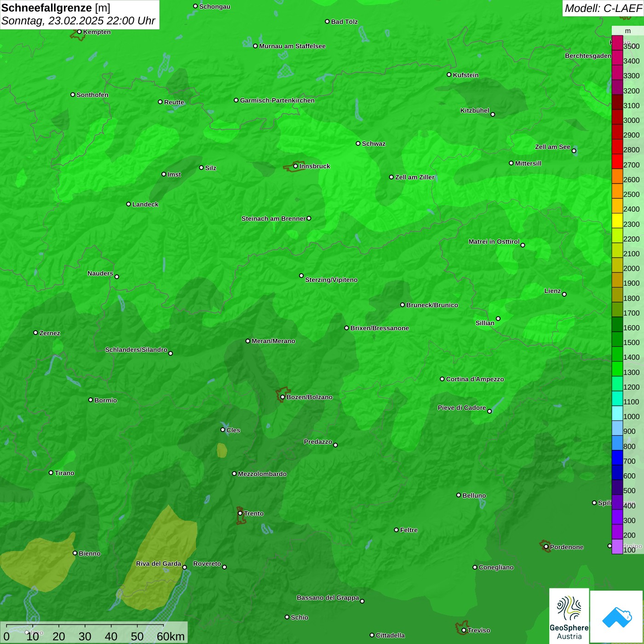Click the blue cloud app logo
The width and height of the screenshot is (644, 644).
coord(617,617)
